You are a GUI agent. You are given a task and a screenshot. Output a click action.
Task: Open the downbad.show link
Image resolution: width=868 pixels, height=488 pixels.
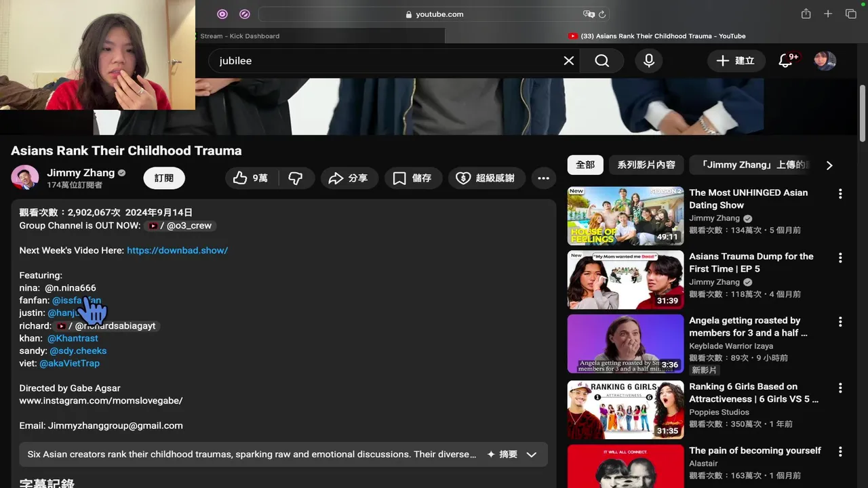point(177,250)
